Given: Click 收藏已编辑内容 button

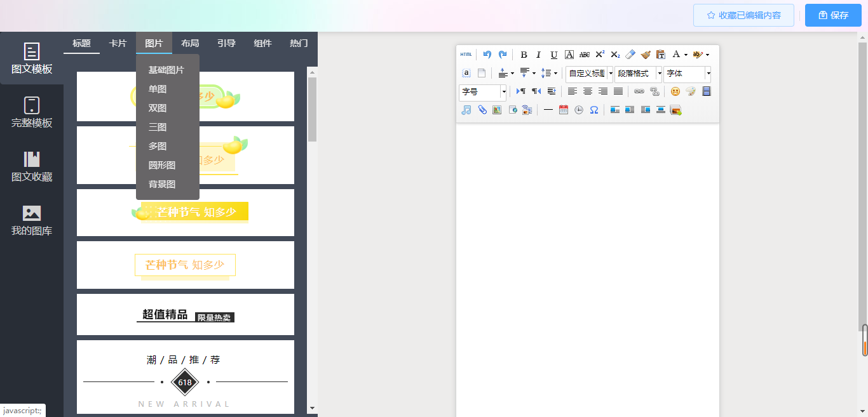Looking at the screenshot, I should click(743, 15).
